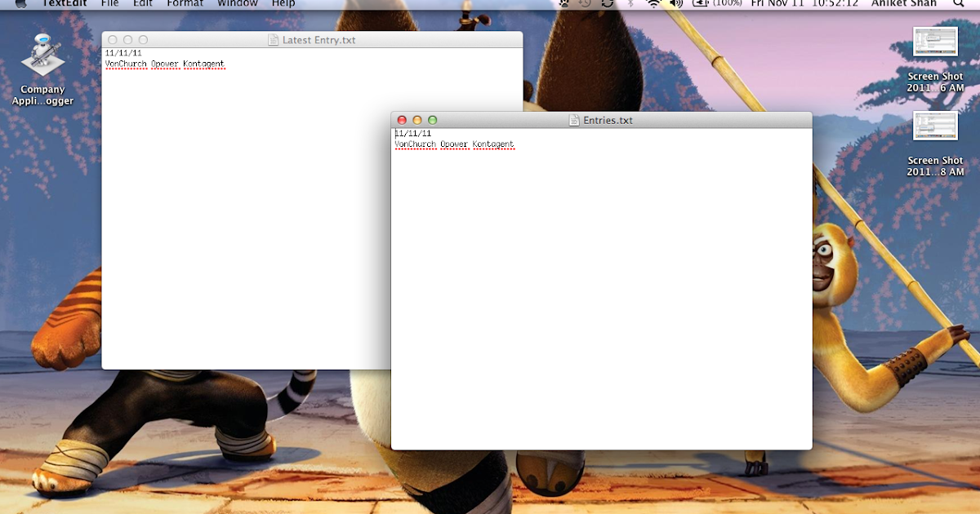980x514 pixels.
Task: Click the battery status icon
Action: coord(701,3)
